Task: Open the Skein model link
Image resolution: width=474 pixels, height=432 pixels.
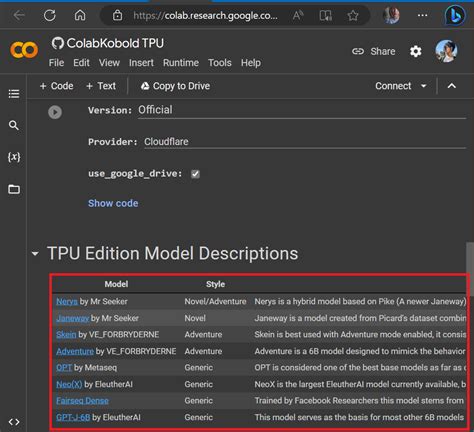Action: pyautogui.click(x=66, y=334)
